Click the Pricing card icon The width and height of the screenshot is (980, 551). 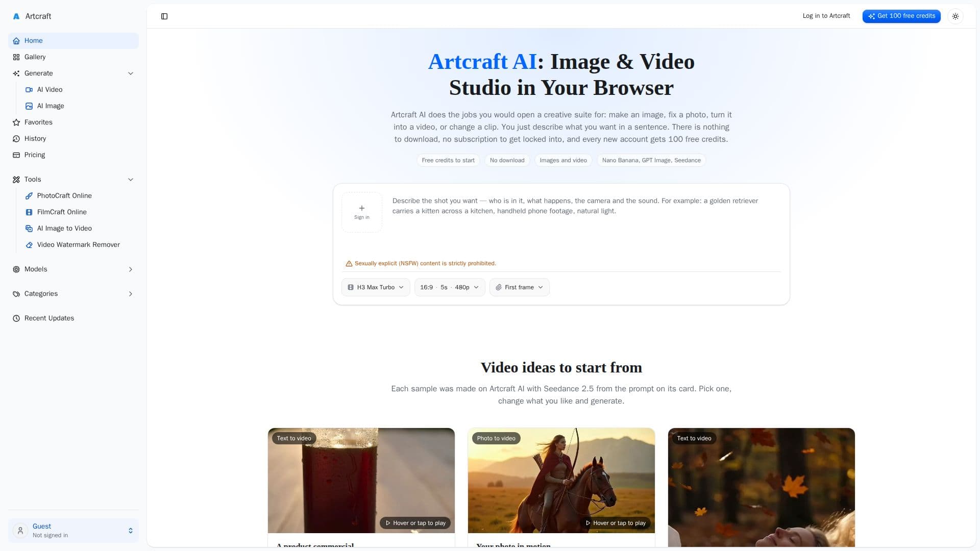[x=16, y=155]
